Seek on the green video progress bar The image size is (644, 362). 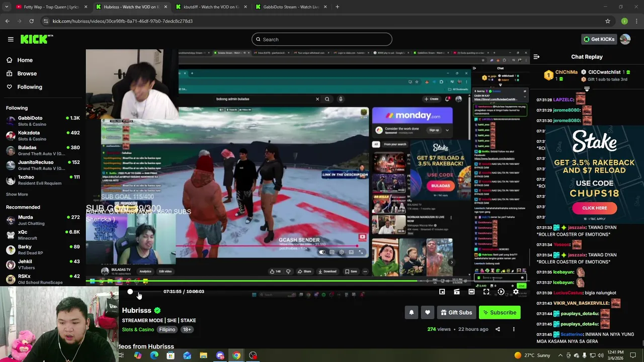[307, 282]
